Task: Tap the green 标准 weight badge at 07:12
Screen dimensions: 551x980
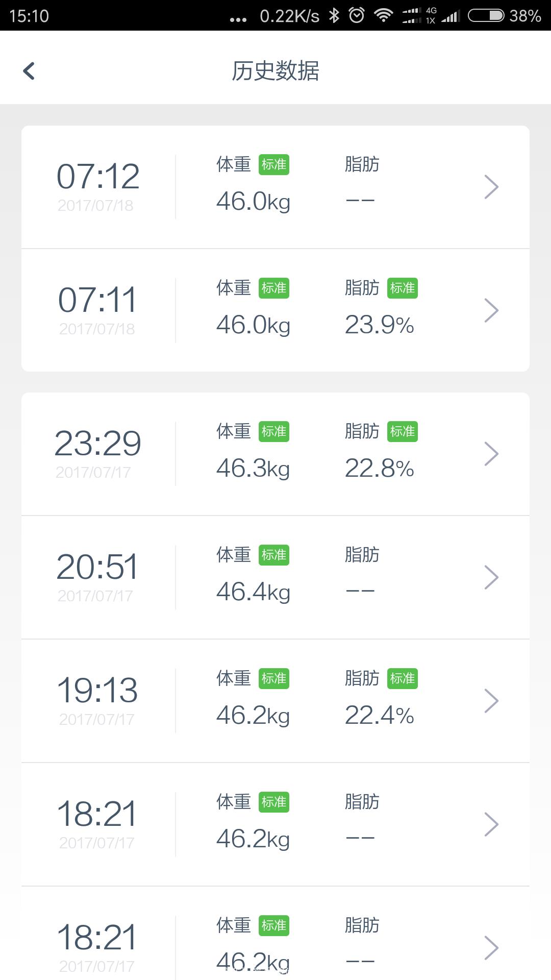Action: [x=274, y=165]
